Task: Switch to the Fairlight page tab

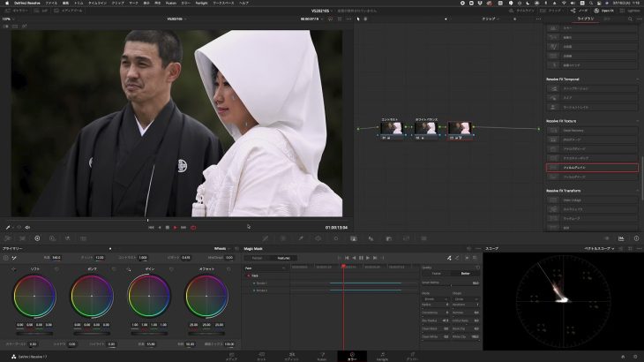Action: (382, 356)
